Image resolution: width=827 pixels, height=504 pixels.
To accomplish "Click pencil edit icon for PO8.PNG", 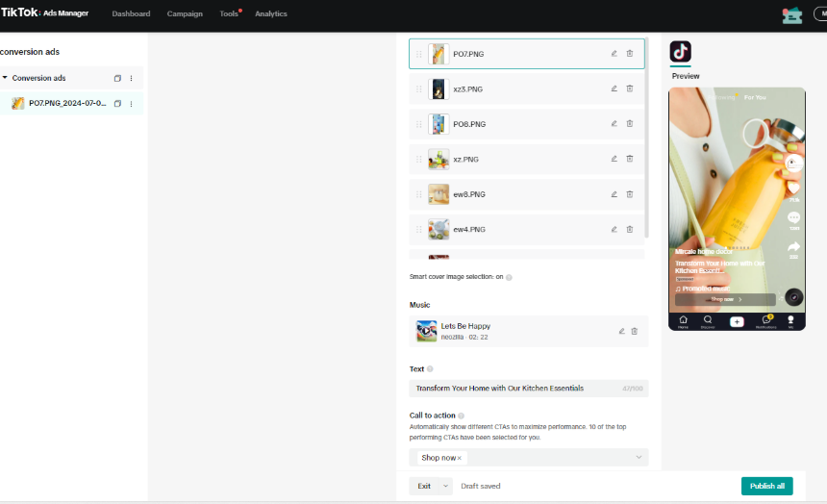I will [614, 124].
